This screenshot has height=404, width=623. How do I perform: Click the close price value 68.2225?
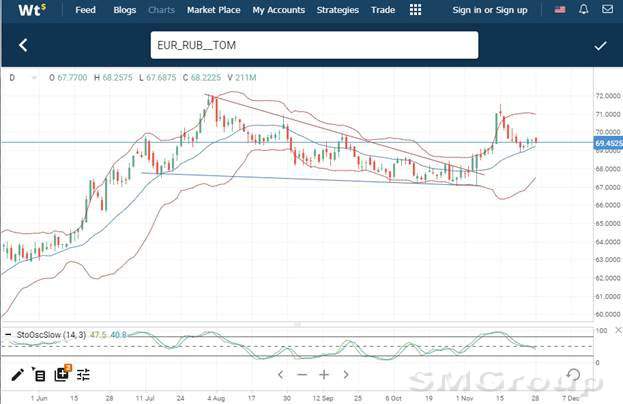[x=205, y=77]
